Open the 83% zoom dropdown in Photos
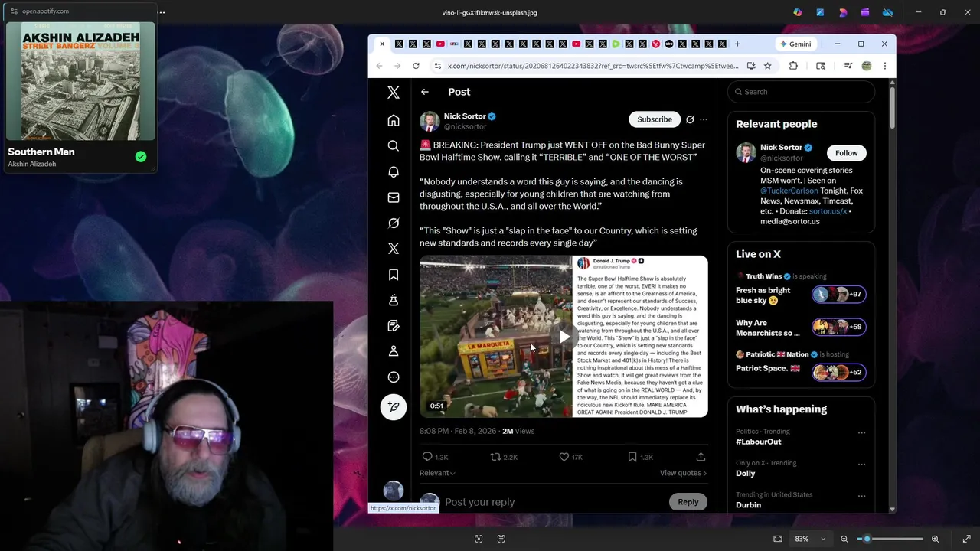980x551 pixels. coord(810,539)
